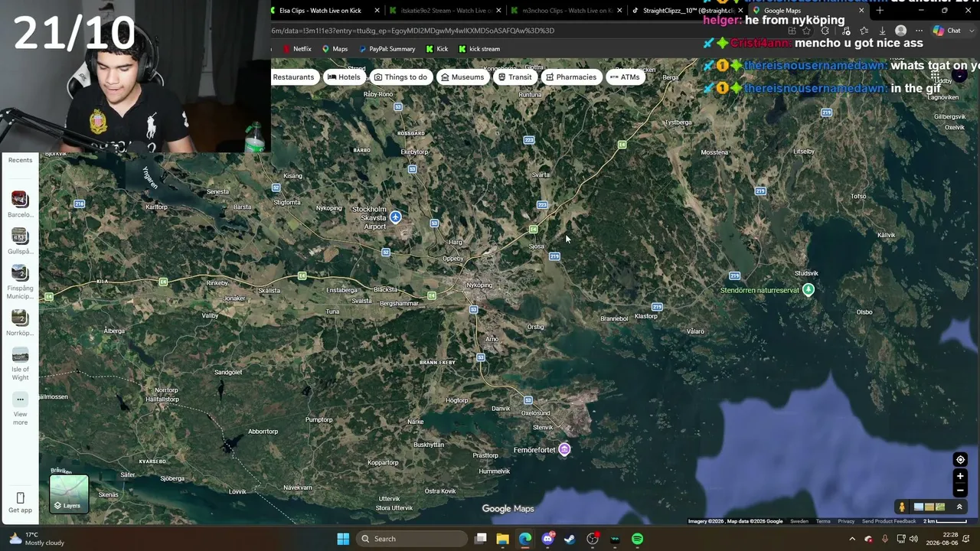Open the PayPal: Summary bookmark
The width and height of the screenshot is (980, 551).
coord(387,49)
